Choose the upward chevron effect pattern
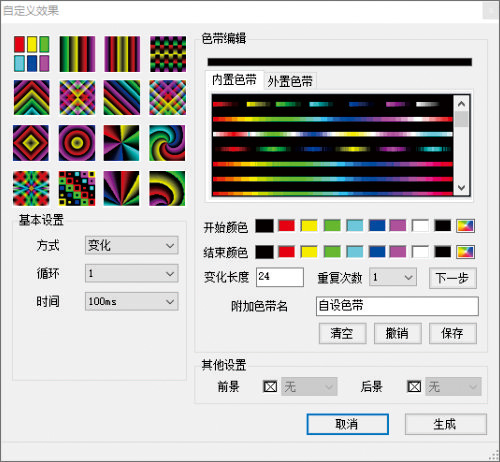500x462 pixels. point(32,98)
